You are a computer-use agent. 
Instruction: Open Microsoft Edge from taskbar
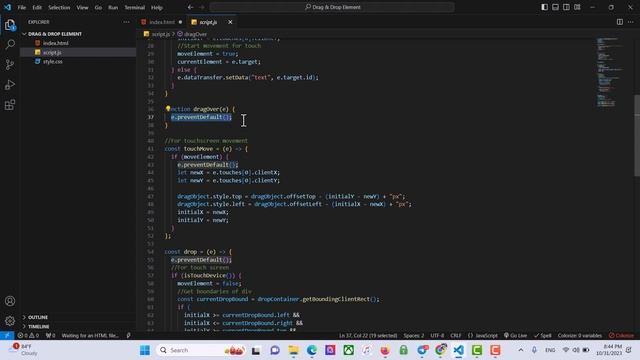pos(312,350)
